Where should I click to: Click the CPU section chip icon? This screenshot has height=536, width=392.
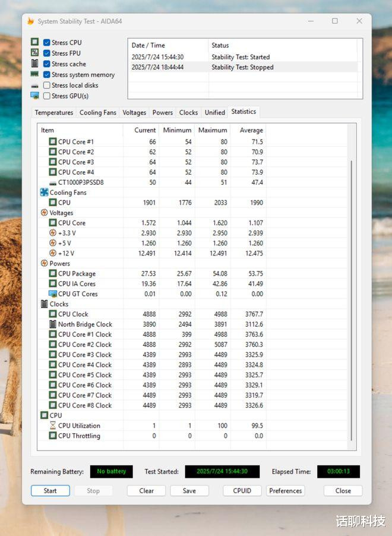tap(44, 415)
